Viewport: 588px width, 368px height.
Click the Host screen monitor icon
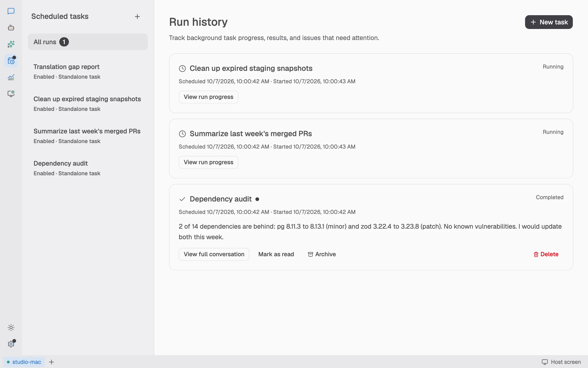545,362
